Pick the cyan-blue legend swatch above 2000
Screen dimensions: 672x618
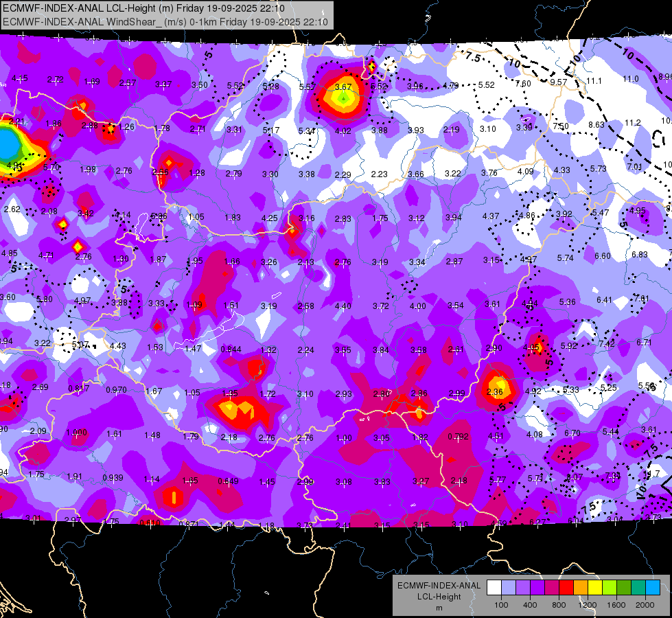pos(653,587)
